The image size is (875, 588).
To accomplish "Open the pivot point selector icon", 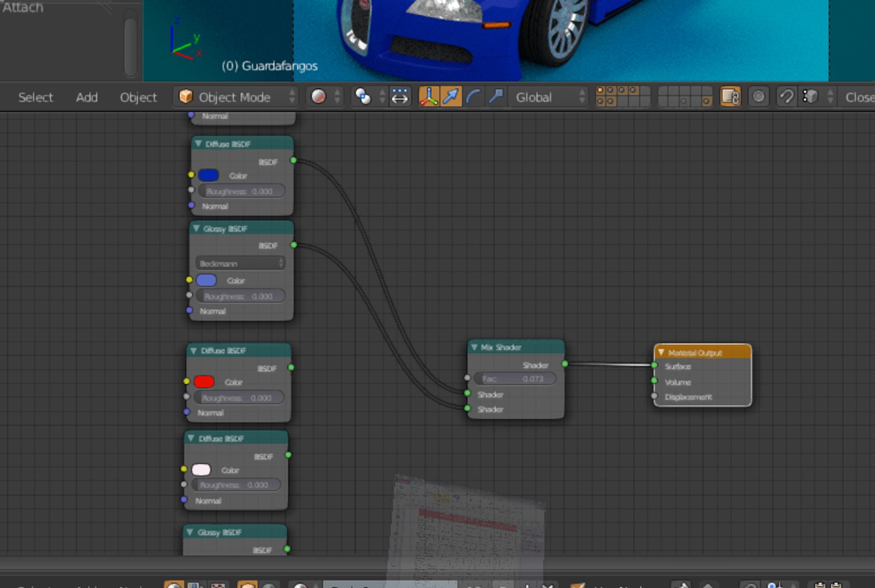I will pos(363,97).
